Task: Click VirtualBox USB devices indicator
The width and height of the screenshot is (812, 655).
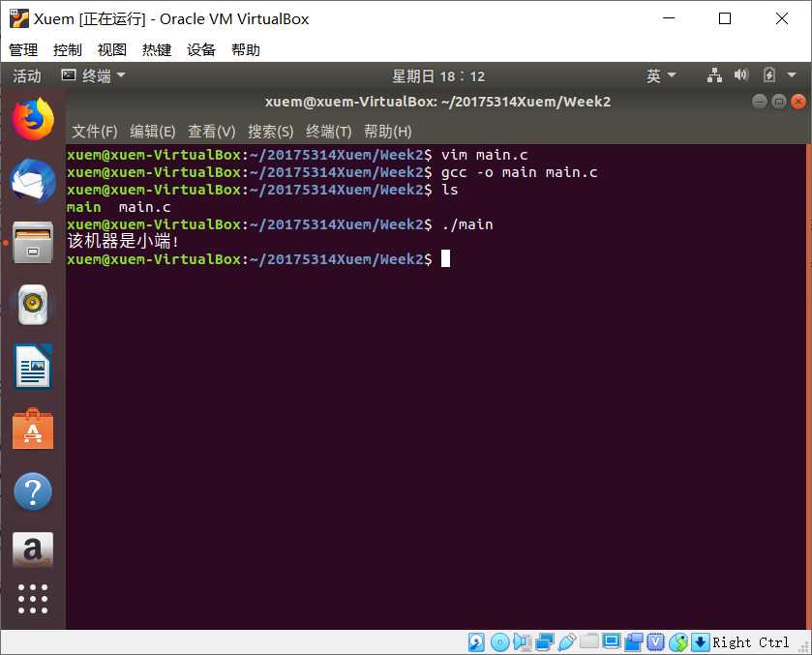Action: click(566, 642)
